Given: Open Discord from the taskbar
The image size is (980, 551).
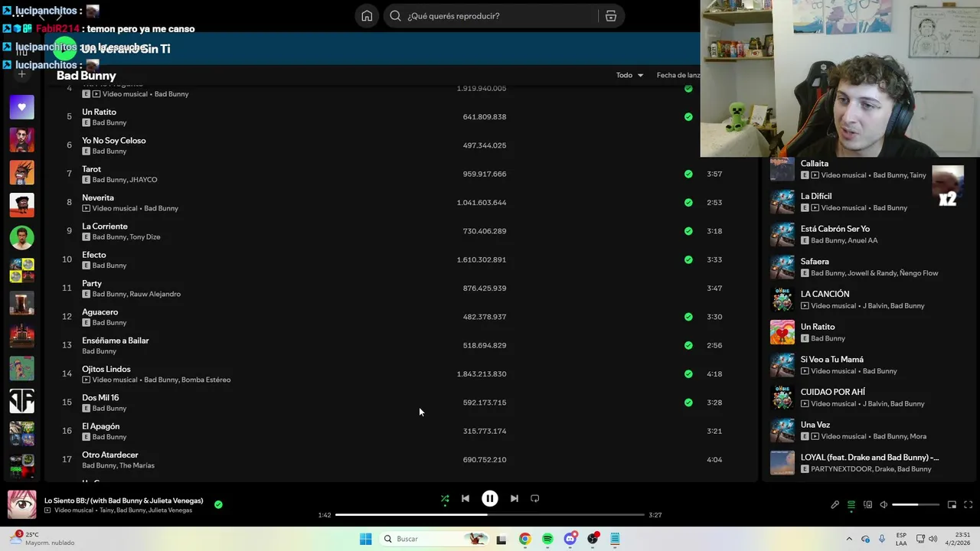Looking at the screenshot, I should pyautogui.click(x=570, y=539).
